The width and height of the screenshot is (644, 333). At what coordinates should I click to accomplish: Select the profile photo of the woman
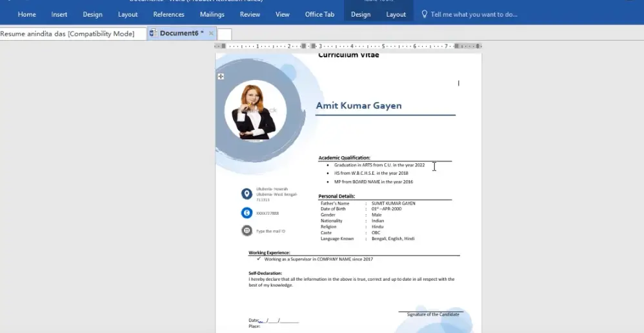[255, 111]
